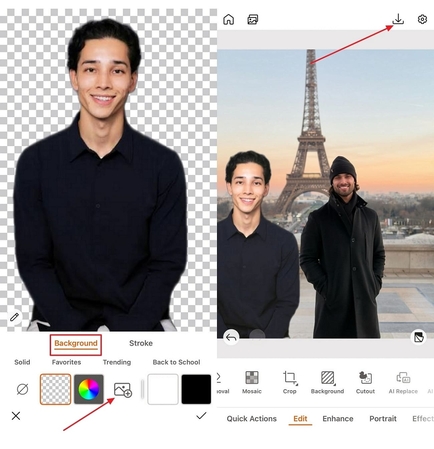The image size is (434, 449).
Task: Pick the white background swatch
Action: (x=163, y=389)
